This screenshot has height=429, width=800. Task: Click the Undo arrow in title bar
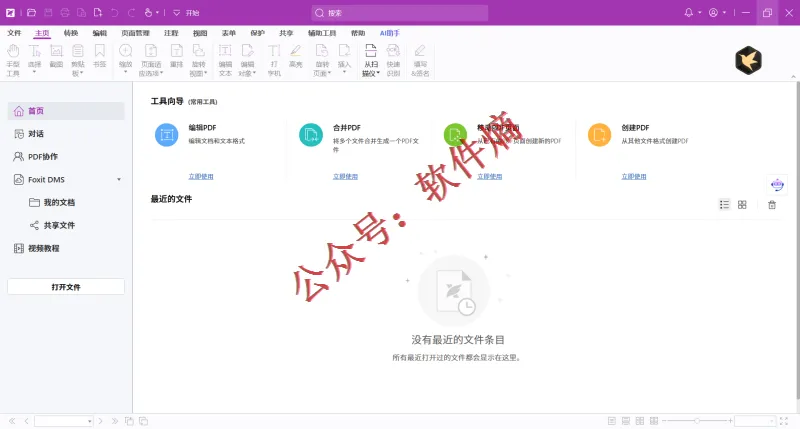click(115, 13)
